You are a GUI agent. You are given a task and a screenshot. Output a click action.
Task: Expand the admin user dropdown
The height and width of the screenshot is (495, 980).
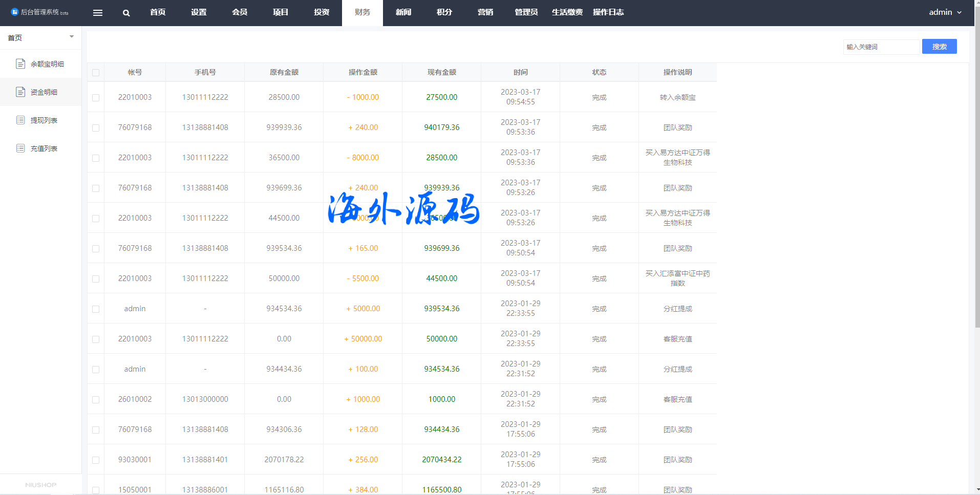[x=945, y=12]
